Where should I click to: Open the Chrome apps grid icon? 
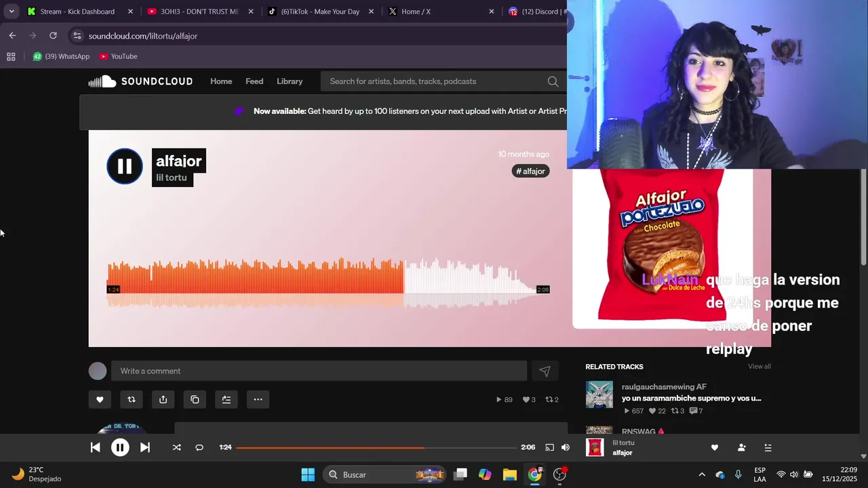(x=11, y=56)
